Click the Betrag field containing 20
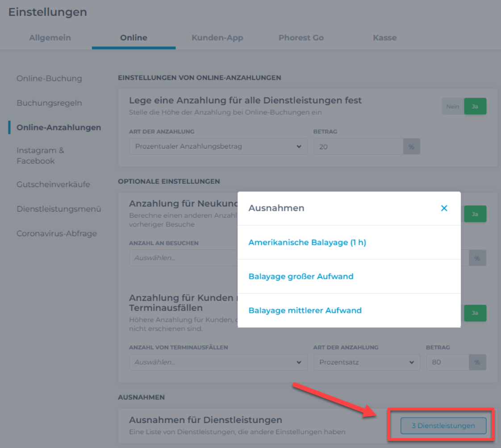The width and height of the screenshot is (501, 448). click(358, 146)
